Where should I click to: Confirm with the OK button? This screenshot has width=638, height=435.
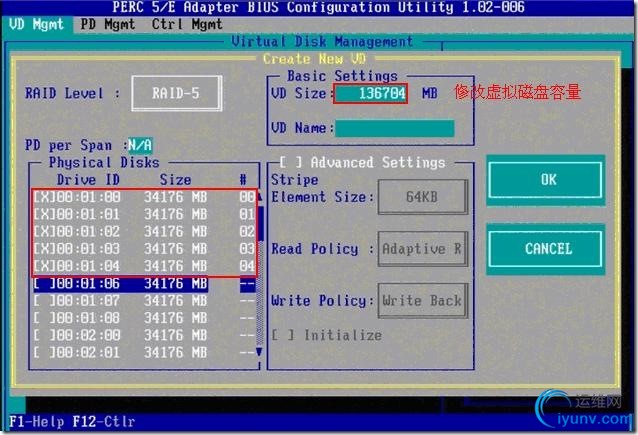tap(545, 180)
